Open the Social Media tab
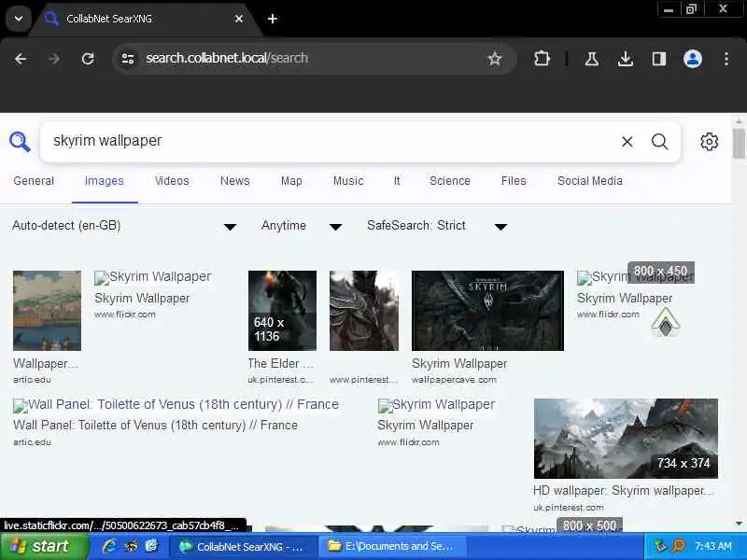 coord(590,181)
